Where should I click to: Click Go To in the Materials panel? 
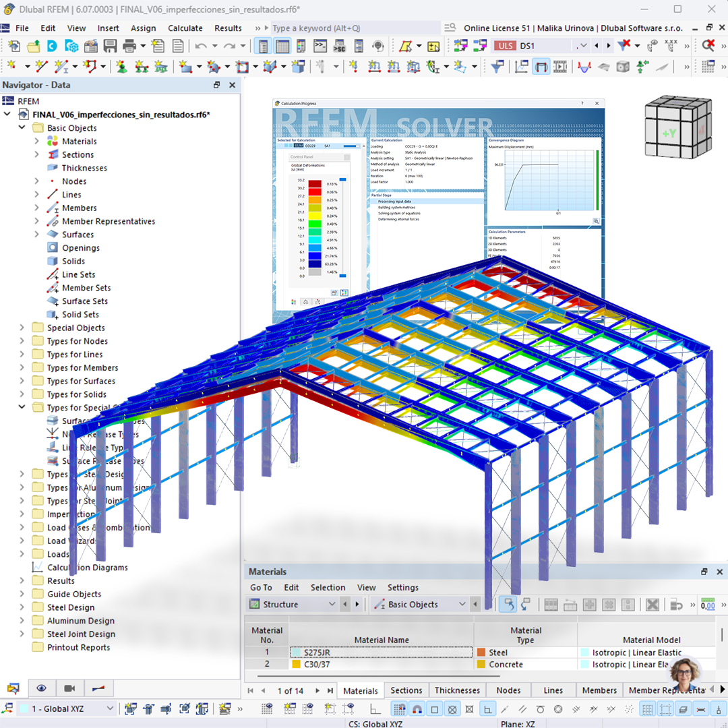(261, 587)
